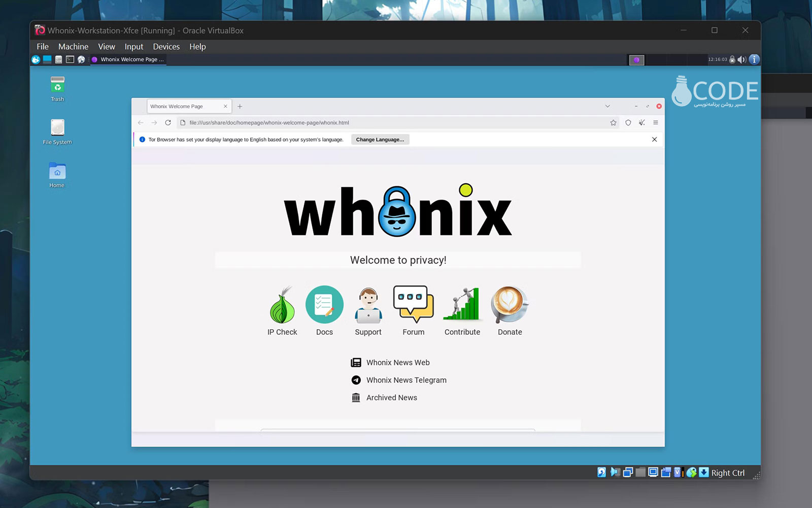
Task: Open the Forum link
Action: click(414, 311)
